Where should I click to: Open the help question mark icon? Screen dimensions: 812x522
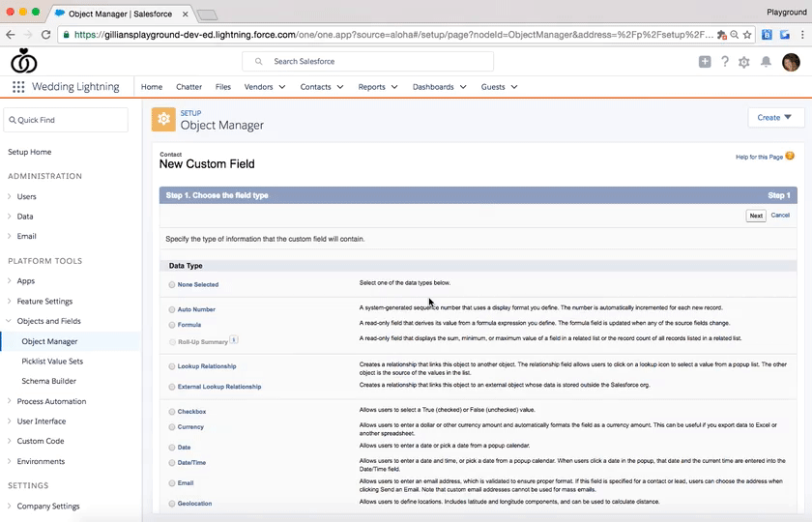click(x=725, y=62)
